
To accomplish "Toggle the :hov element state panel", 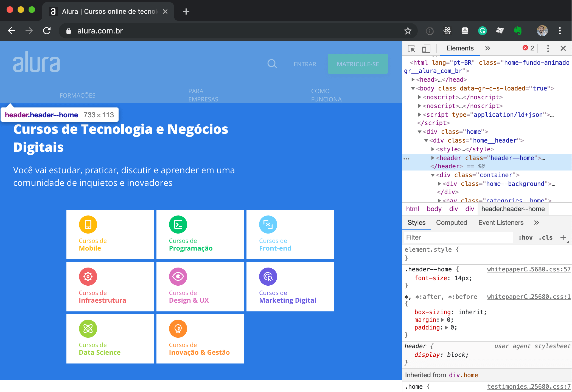I will [x=525, y=237].
